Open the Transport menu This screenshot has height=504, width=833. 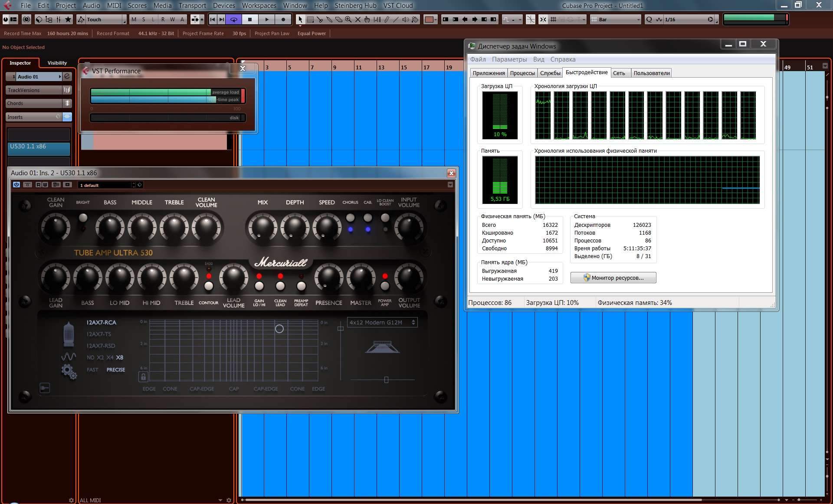192,6
